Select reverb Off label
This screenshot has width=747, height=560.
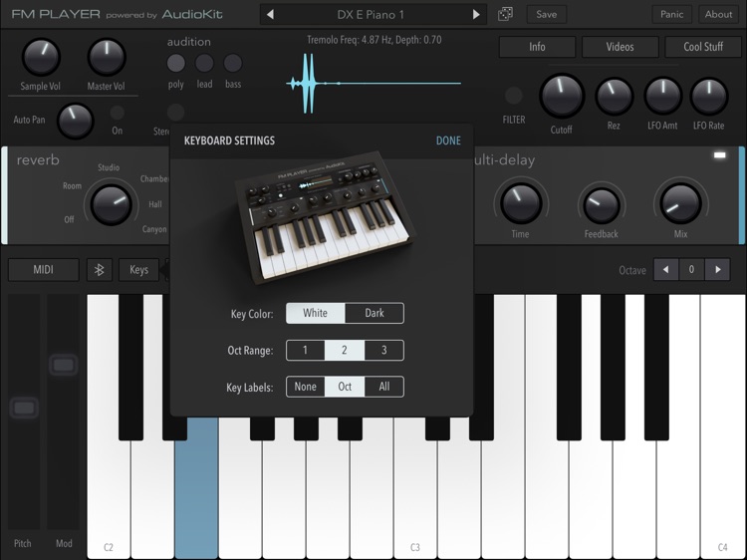pos(69,219)
